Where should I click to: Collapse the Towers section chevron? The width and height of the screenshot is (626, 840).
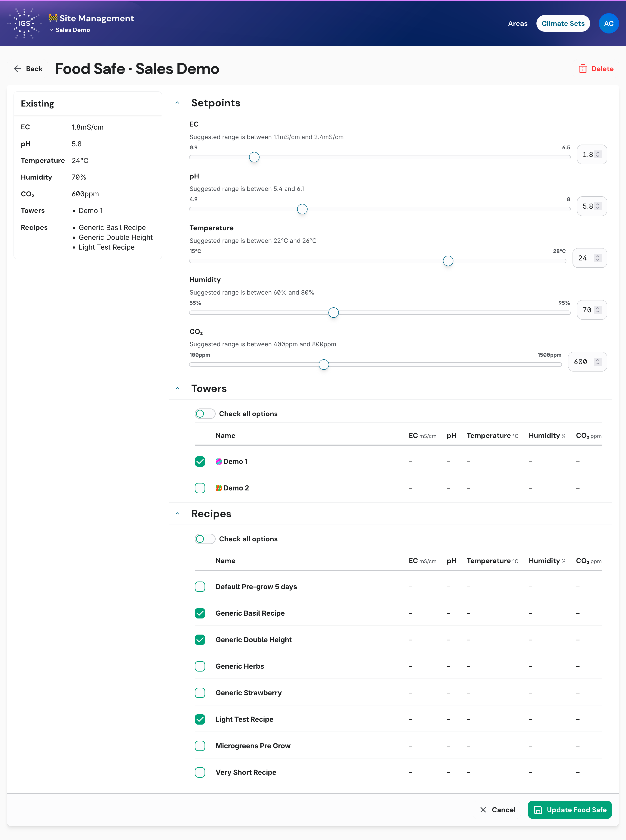pos(177,389)
